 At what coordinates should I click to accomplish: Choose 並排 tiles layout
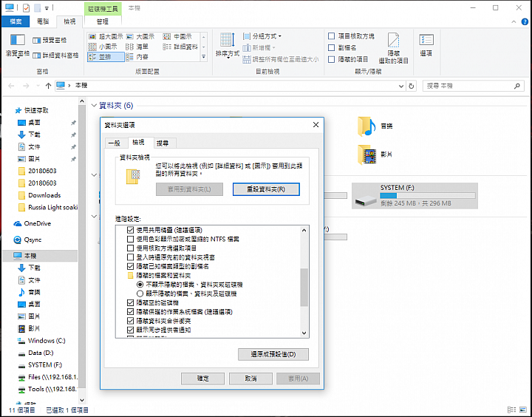(106, 57)
